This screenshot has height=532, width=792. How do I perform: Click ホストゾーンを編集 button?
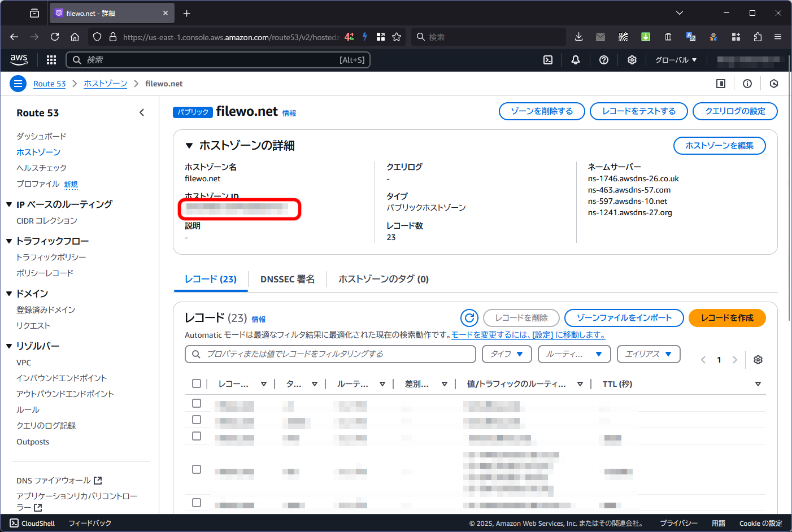(720, 146)
